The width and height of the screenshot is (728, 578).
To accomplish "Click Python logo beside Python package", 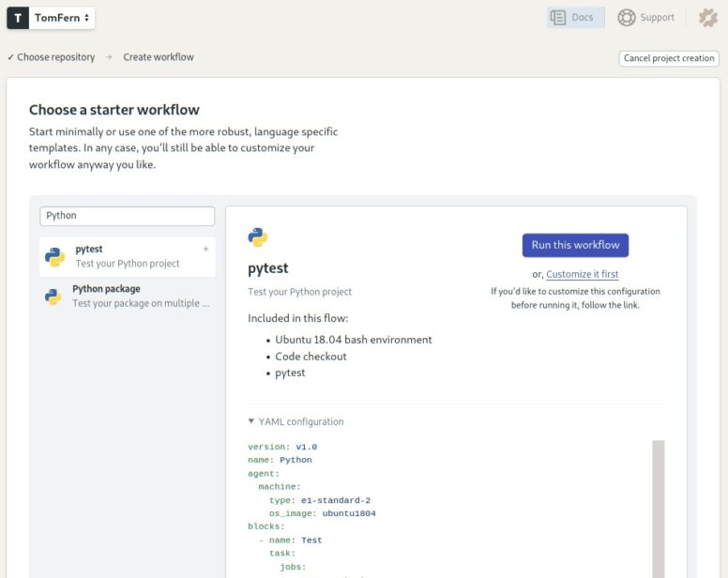I will tap(53, 297).
